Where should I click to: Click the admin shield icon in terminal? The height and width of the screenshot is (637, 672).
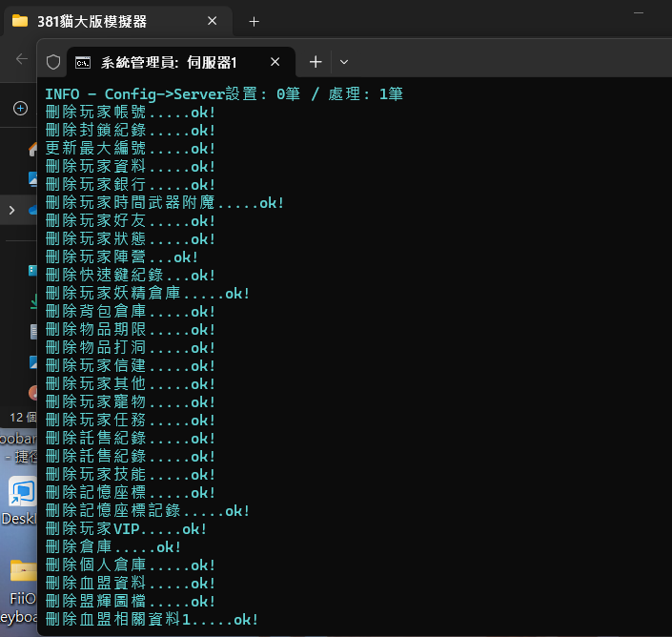pos(53,62)
